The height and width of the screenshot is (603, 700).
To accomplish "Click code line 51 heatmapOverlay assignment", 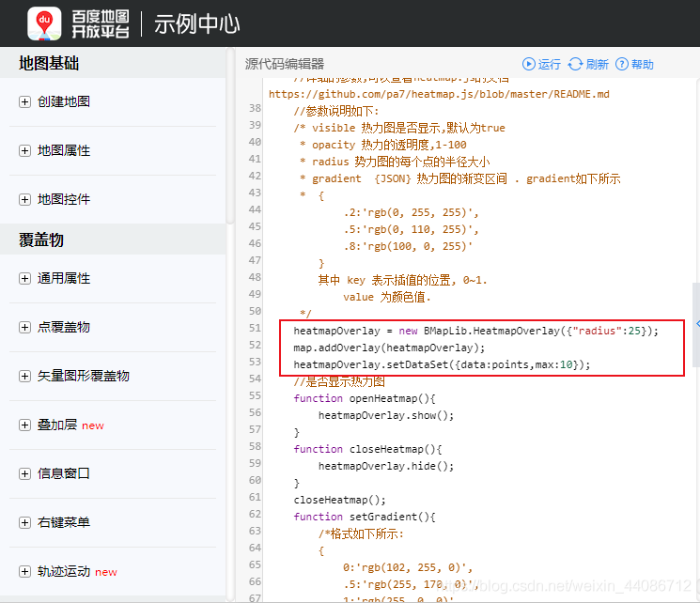I will [x=475, y=331].
